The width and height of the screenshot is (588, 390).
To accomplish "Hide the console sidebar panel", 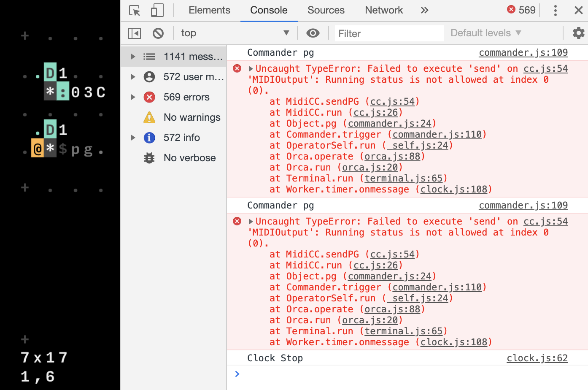I will (134, 32).
